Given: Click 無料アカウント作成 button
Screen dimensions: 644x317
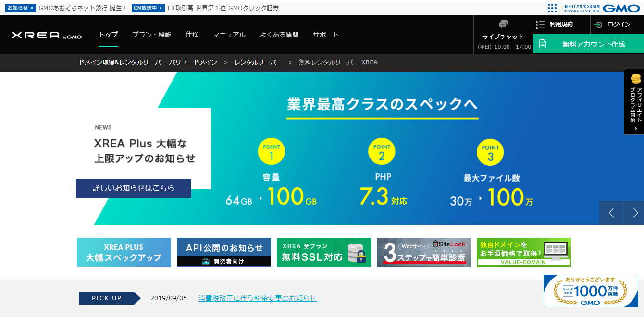Looking at the screenshot, I should [x=588, y=44].
